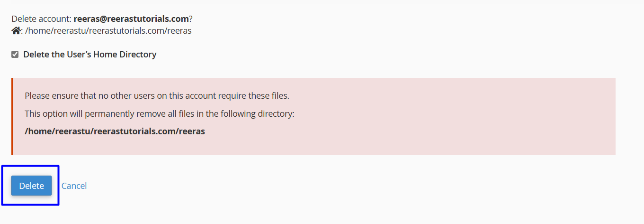644x224 pixels.
Task: Click the question mark after the email address
Action: (191, 19)
